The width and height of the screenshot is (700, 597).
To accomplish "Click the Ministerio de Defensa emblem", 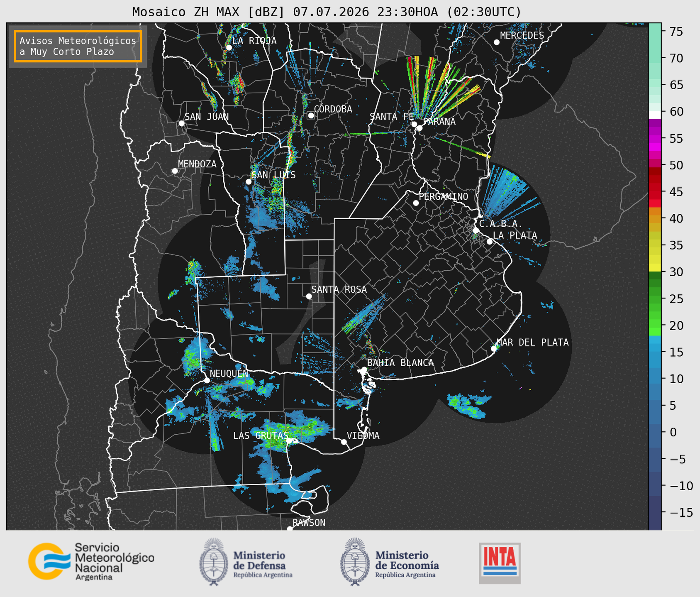I will 214,562.
